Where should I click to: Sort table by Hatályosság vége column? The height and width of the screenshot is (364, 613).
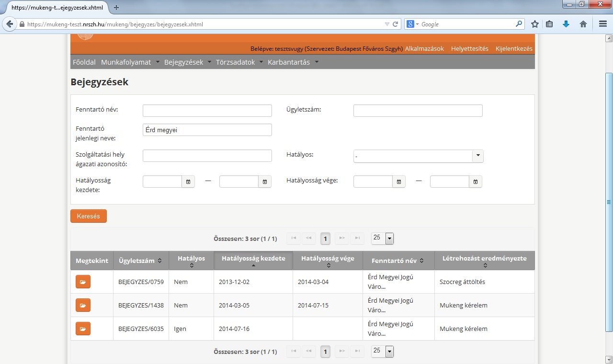pos(328,261)
